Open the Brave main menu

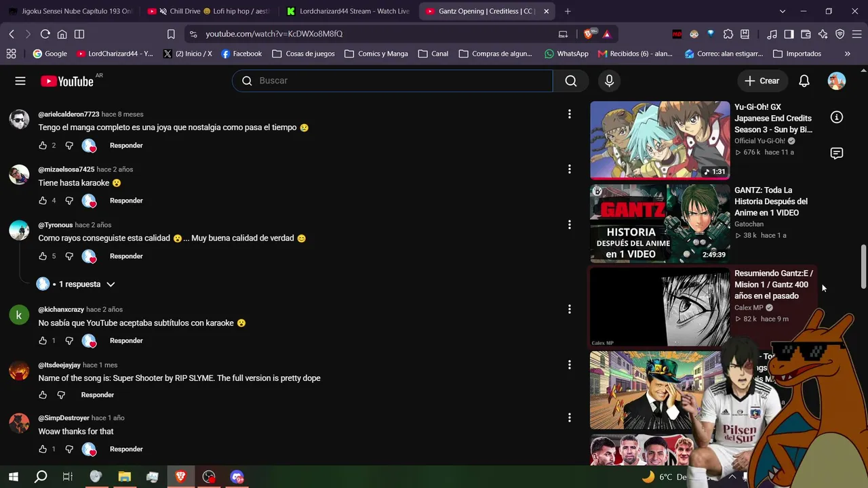tap(857, 34)
